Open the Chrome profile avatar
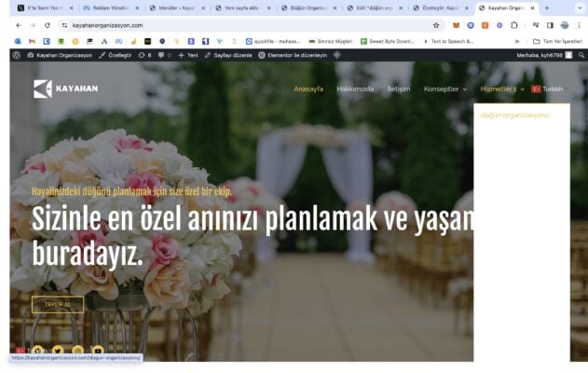 pos(565,25)
